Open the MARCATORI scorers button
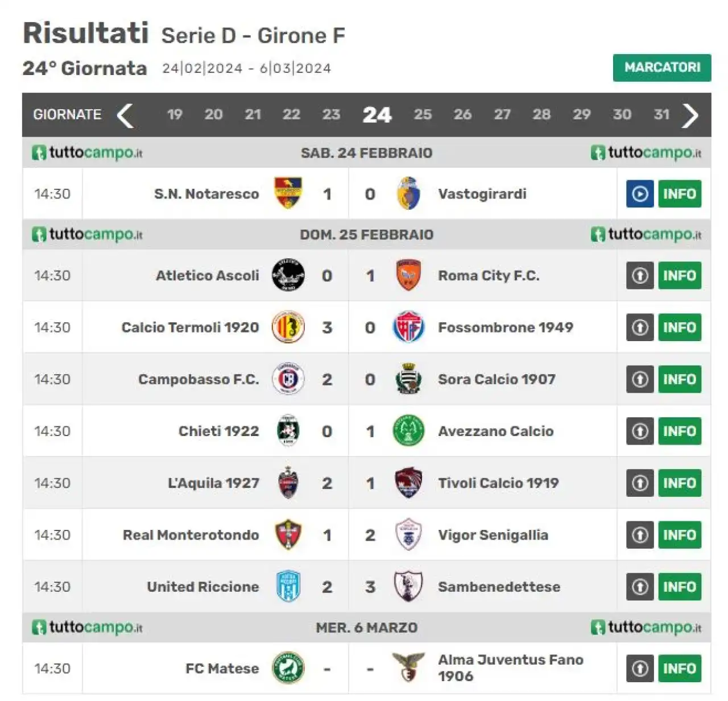This screenshot has height=701, width=728. (x=662, y=68)
